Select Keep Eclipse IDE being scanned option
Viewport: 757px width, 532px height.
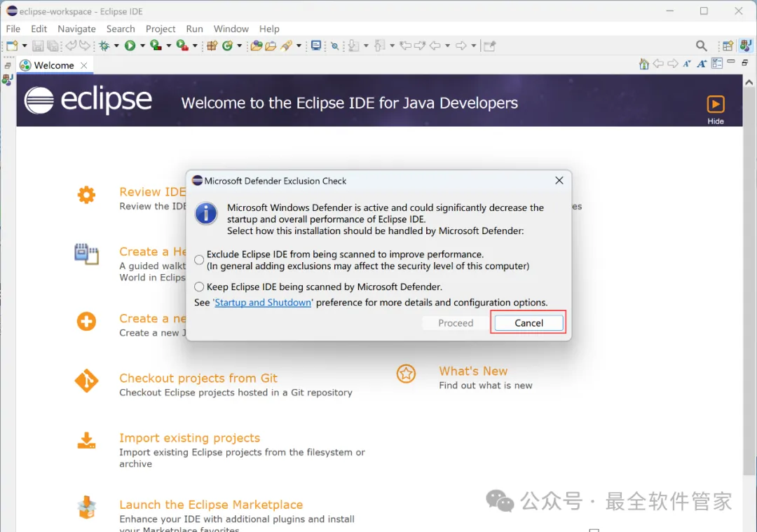click(x=199, y=287)
